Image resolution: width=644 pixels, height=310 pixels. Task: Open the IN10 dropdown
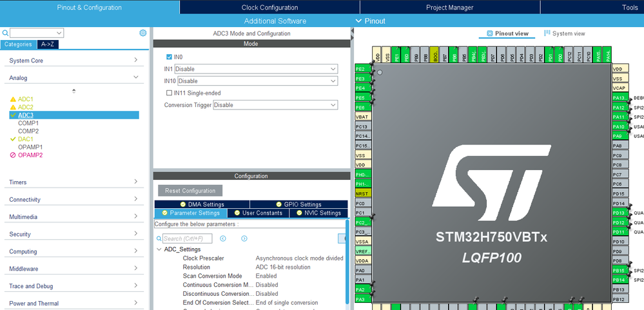tap(257, 81)
